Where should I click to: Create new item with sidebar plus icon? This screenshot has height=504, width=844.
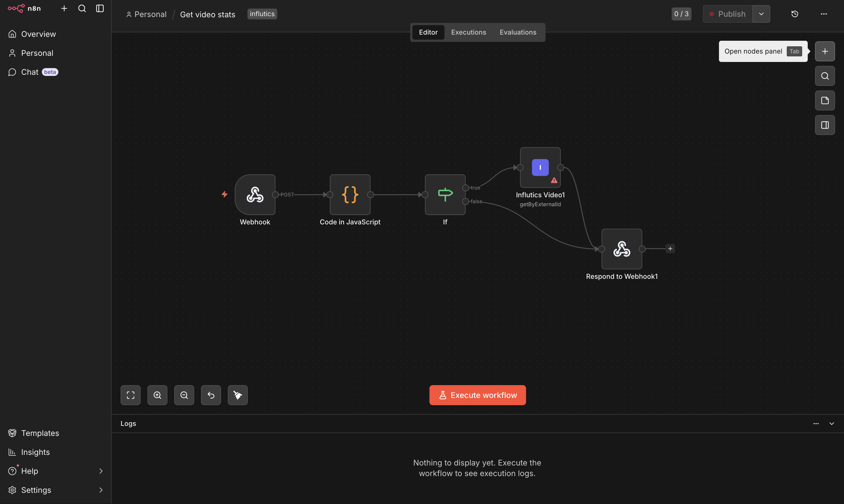64,8
